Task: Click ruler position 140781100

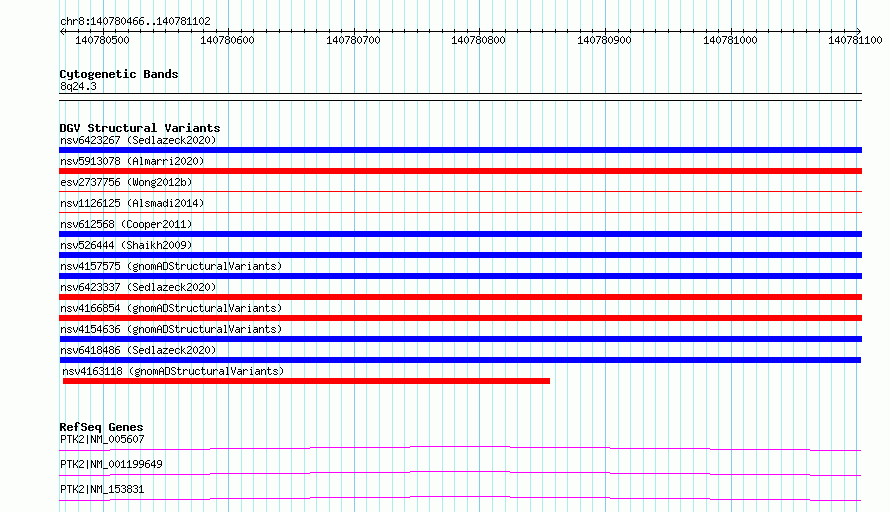Action: pos(855,40)
